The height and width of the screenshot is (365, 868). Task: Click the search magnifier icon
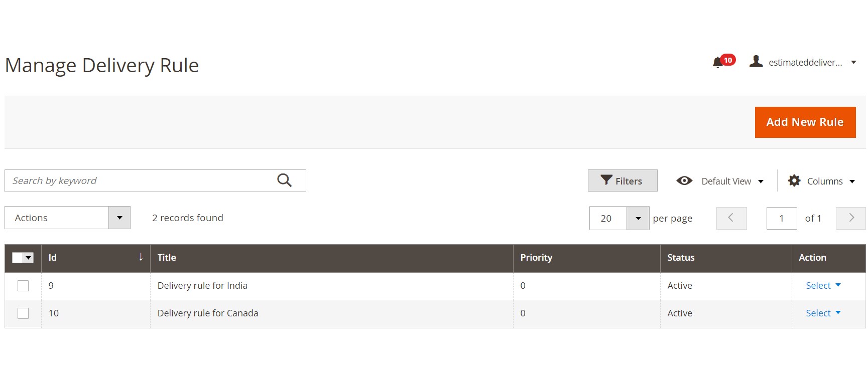pyautogui.click(x=284, y=180)
